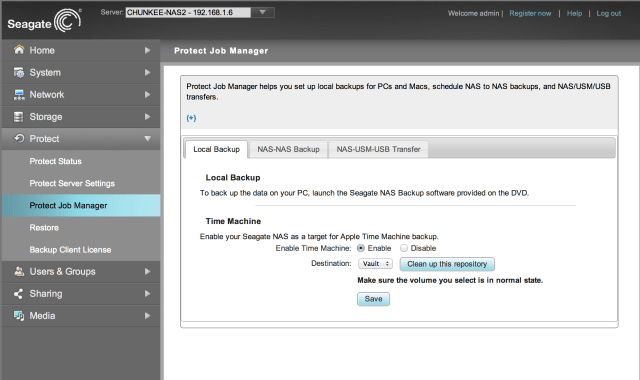Expand the Sharing menu arrow

pos(147,293)
